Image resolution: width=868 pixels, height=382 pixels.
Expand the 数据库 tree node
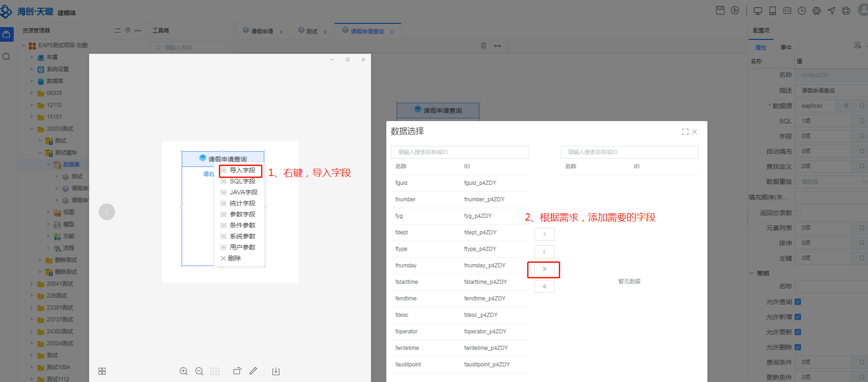tap(32, 81)
